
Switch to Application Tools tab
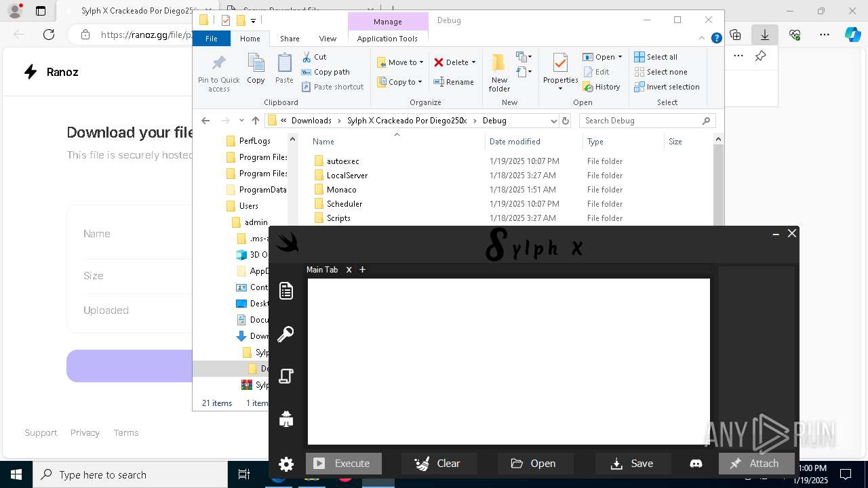tap(387, 39)
